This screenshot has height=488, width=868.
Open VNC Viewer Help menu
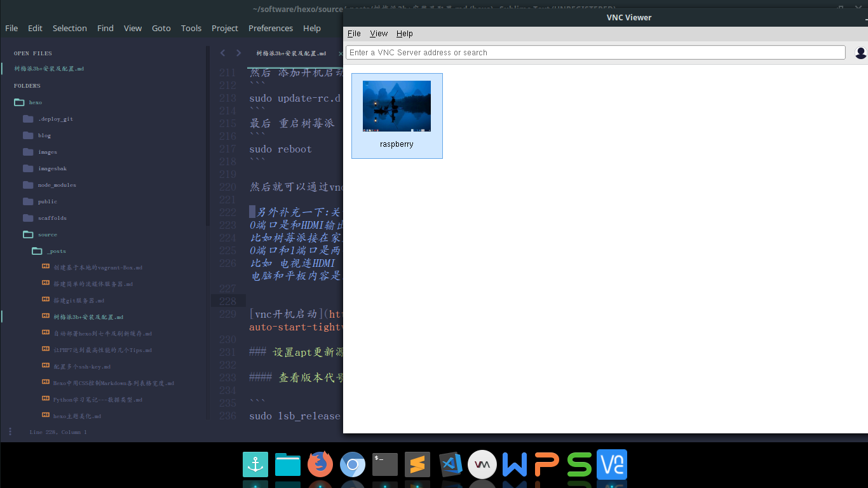(405, 34)
